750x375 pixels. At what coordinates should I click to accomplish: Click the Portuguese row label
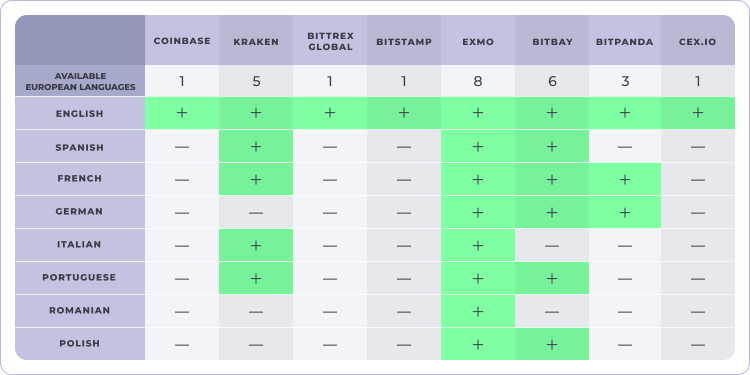click(x=80, y=277)
